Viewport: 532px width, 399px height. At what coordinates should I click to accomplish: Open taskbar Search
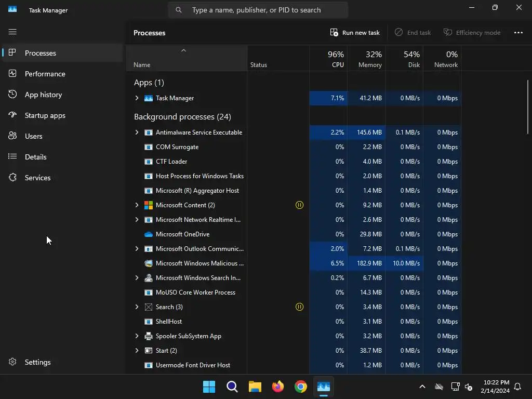[232, 387]
